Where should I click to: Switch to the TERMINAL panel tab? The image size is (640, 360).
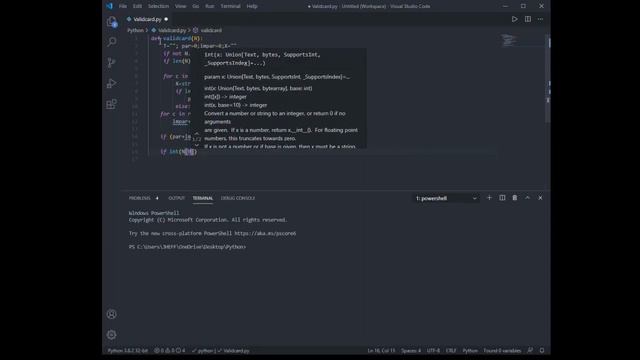click(203, 198)
